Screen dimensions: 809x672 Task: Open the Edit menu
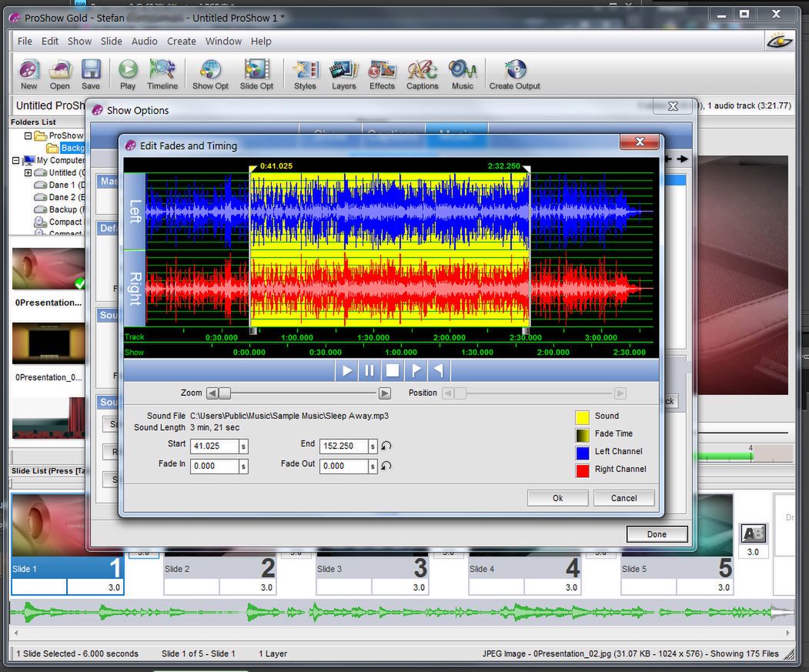[49, 42]
